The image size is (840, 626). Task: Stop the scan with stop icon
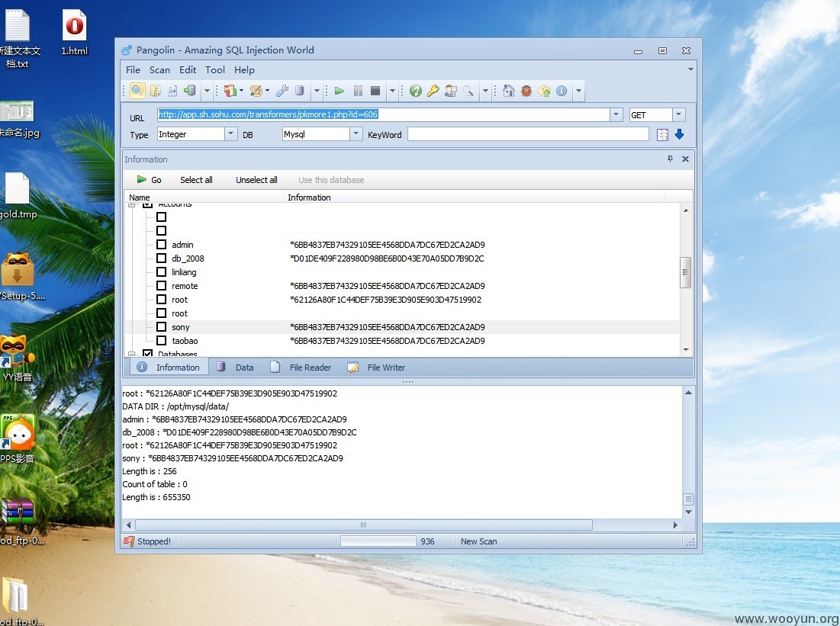(375, 91)
